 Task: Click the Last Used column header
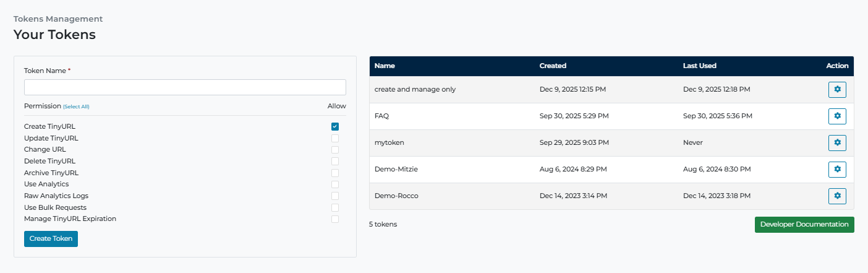699,66
